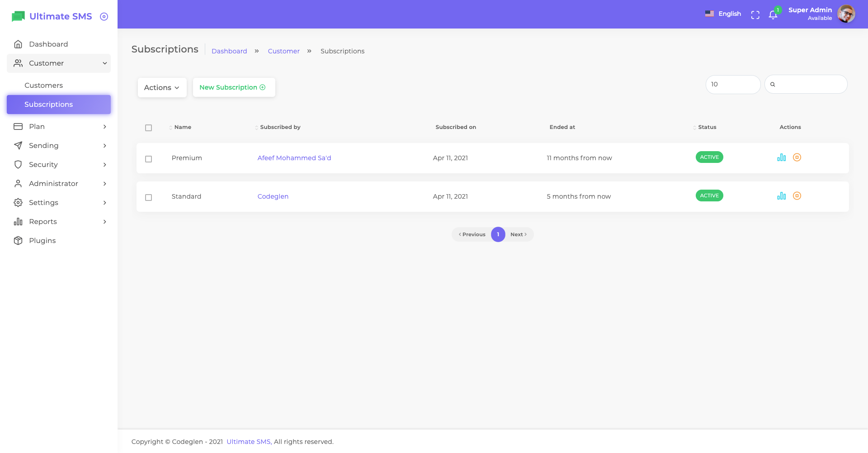Go to Dashboard breadcrumb link

pos(229,51)
